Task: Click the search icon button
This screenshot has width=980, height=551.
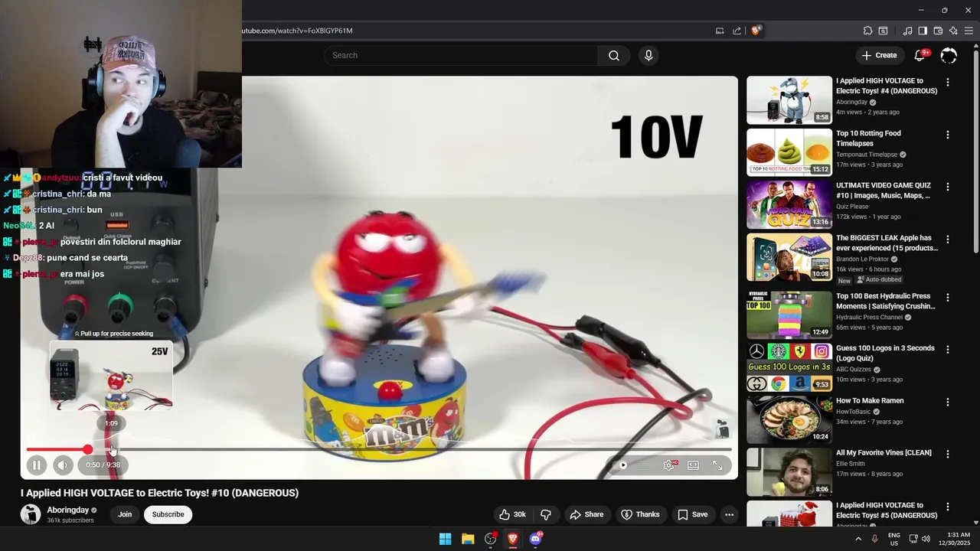Action: 614,55
